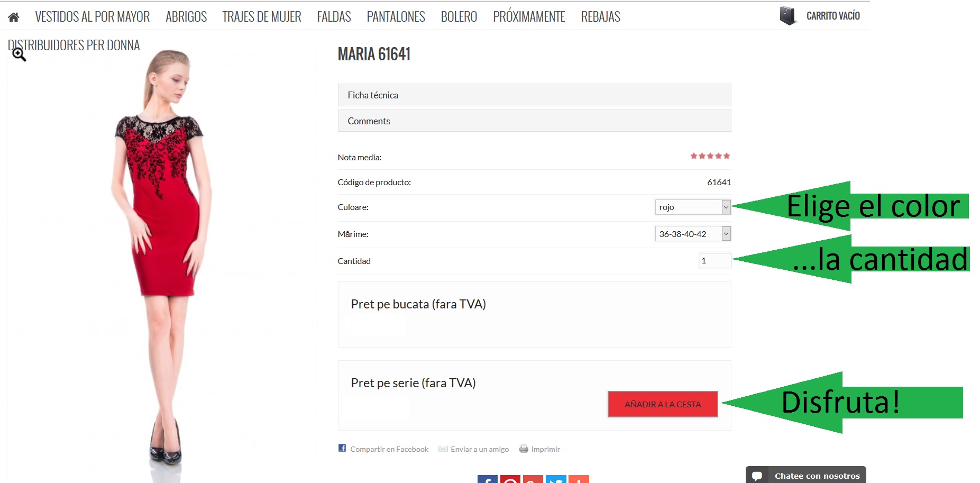This screenshot has width=980, height=483.
Task: Click the Pret pe bucata (fara TVA) text
Action: pos(418,304)
